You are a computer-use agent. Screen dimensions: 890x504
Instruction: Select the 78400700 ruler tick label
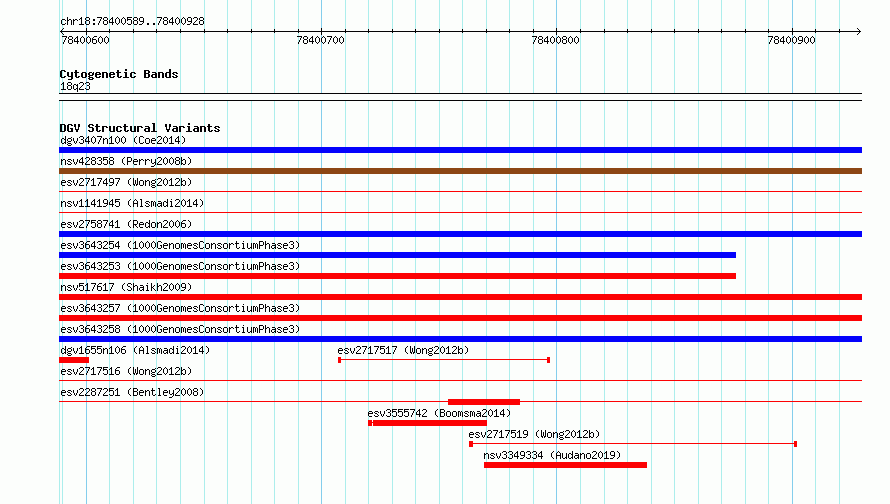[x=321, y=40]
